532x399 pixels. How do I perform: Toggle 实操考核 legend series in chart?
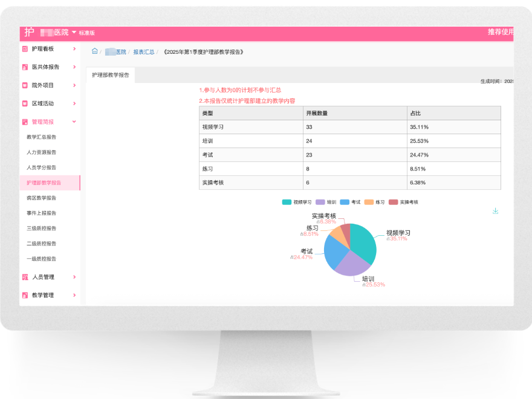(403, 202)
